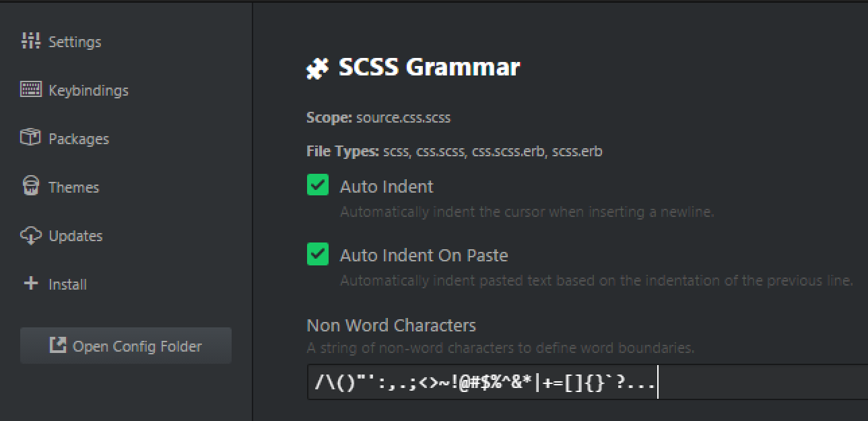Disable the Auto Indent On Paste checkbox
The image size is (868, 421).
pyautogui.click(x=318, y=254)
